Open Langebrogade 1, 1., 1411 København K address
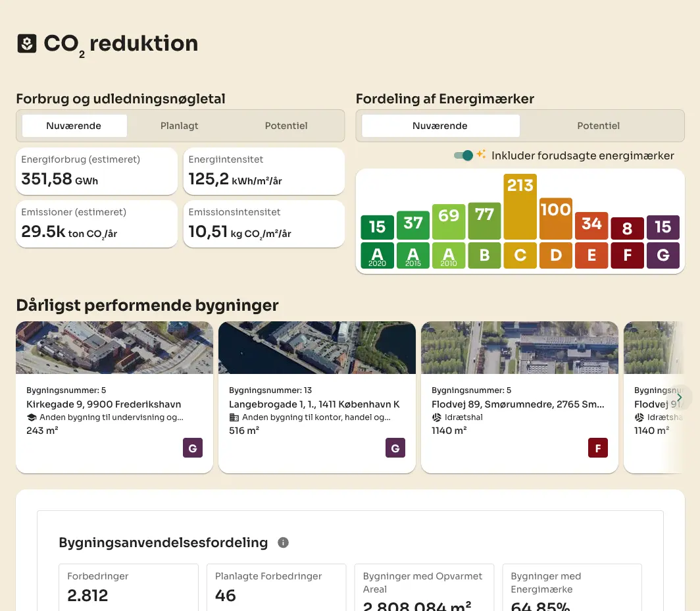 click(314, 404)
